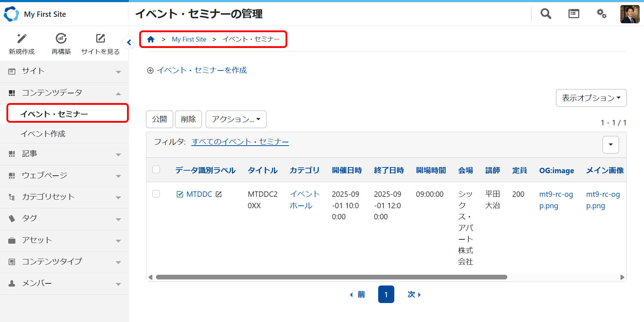Image resolution: width=644 pixels, height=322 pixels.
Task: Open the 表示オプション dropdown
Action: point(591,98)
